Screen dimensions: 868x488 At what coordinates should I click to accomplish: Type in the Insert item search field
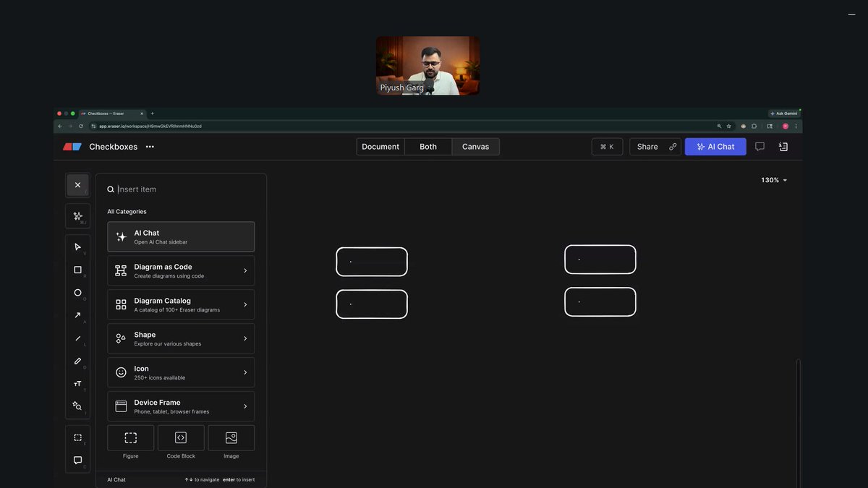click(x=181, y=189)
